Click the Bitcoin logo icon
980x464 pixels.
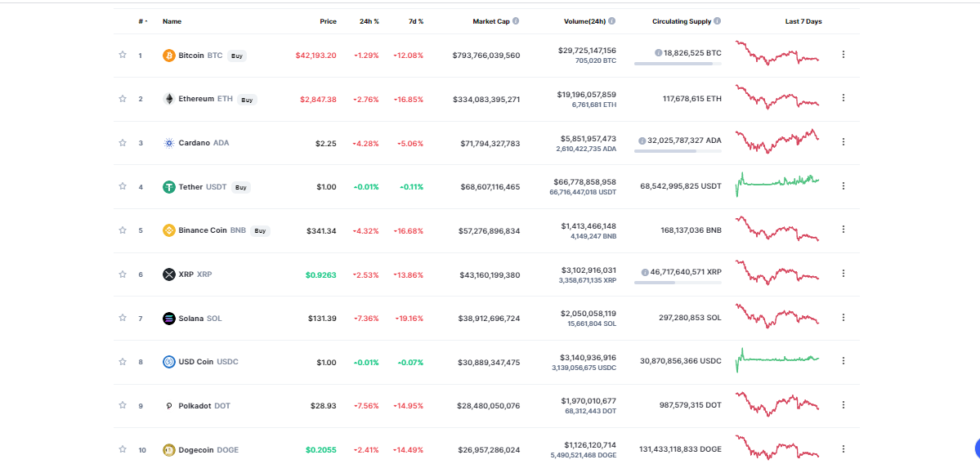pos(168,56)
